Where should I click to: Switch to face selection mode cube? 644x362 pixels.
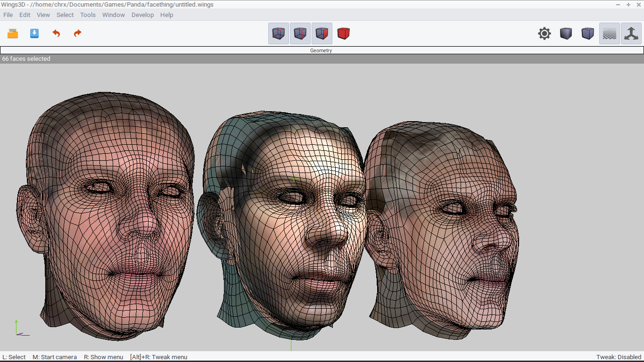tap(322, 33)
